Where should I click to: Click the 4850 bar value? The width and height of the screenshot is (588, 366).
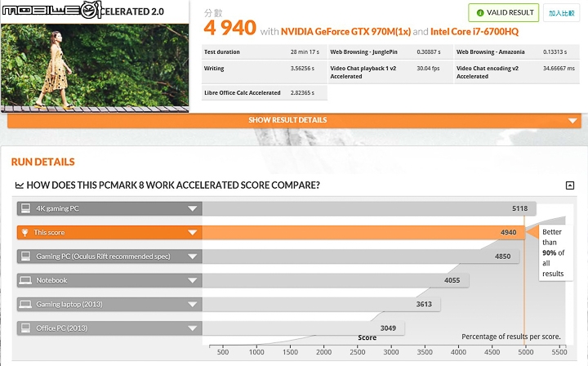[x=502, y=257]
